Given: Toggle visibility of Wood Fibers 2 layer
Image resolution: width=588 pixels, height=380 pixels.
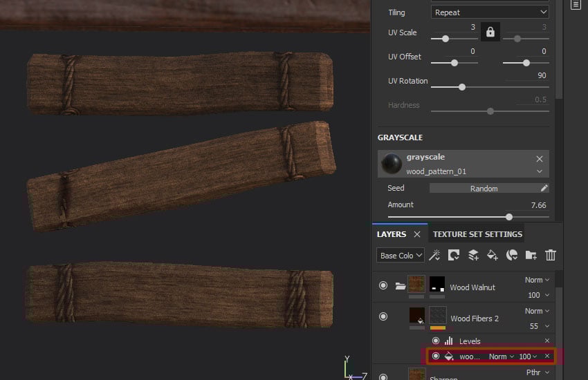Looking at the screenshot, I should tap(383, 316).
